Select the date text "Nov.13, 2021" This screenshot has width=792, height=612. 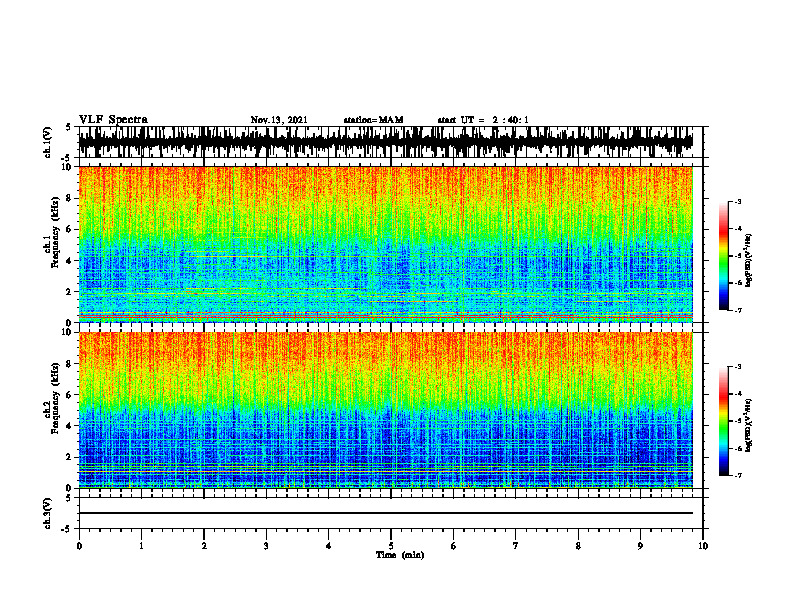coord(279,120)
